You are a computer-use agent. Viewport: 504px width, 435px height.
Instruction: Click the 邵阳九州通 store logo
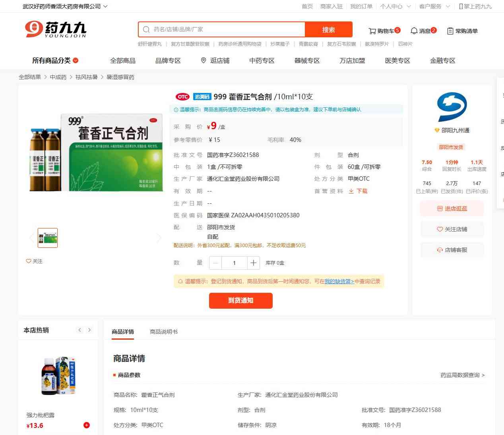pyautogui.click(x=452, y=107)
